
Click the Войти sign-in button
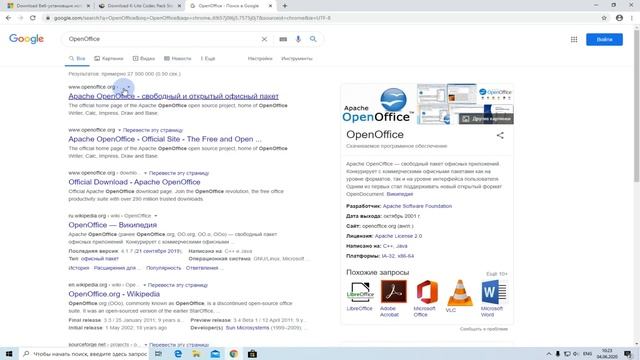(x=604, y=40)
